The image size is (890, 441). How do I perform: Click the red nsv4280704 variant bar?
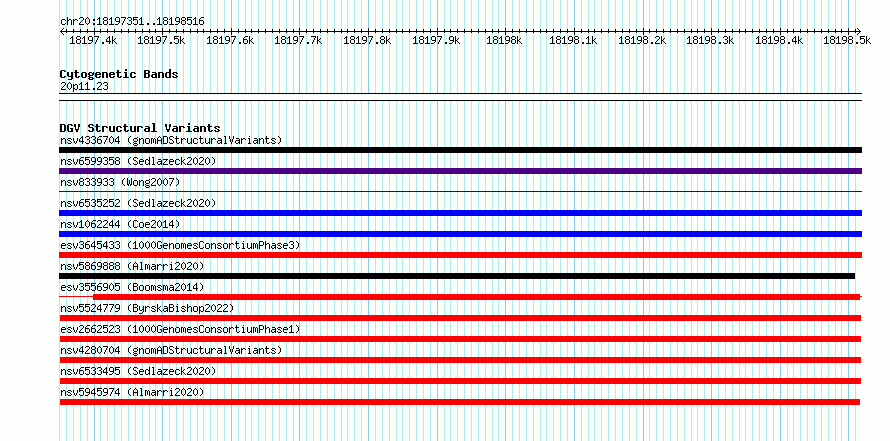(460, 360)
